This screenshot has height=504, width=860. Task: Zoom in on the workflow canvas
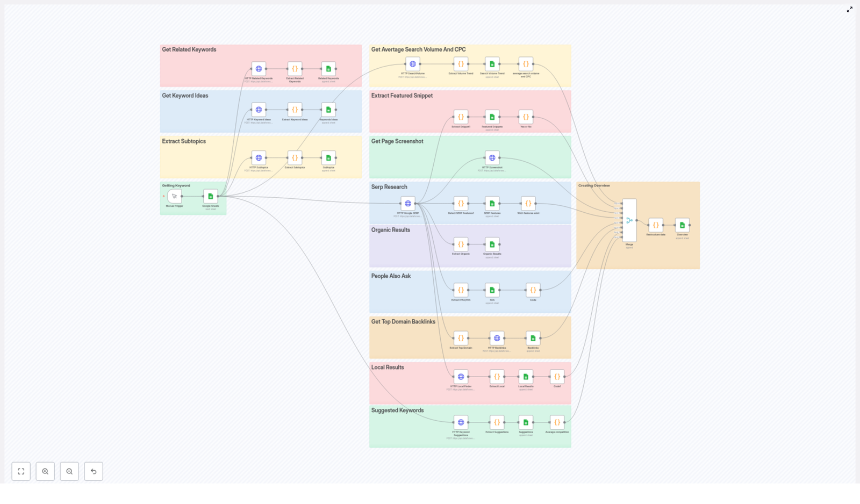point(45,471)
